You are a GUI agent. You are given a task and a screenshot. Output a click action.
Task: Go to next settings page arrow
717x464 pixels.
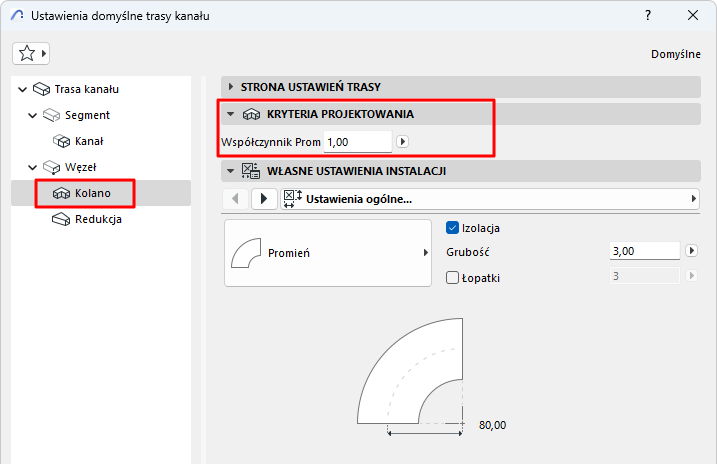pos(264,199)
